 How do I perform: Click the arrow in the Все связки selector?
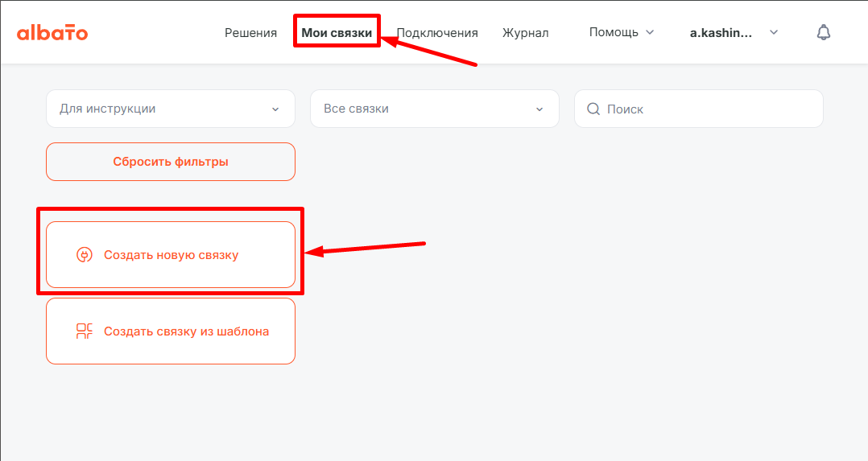(x=539, y=109)
